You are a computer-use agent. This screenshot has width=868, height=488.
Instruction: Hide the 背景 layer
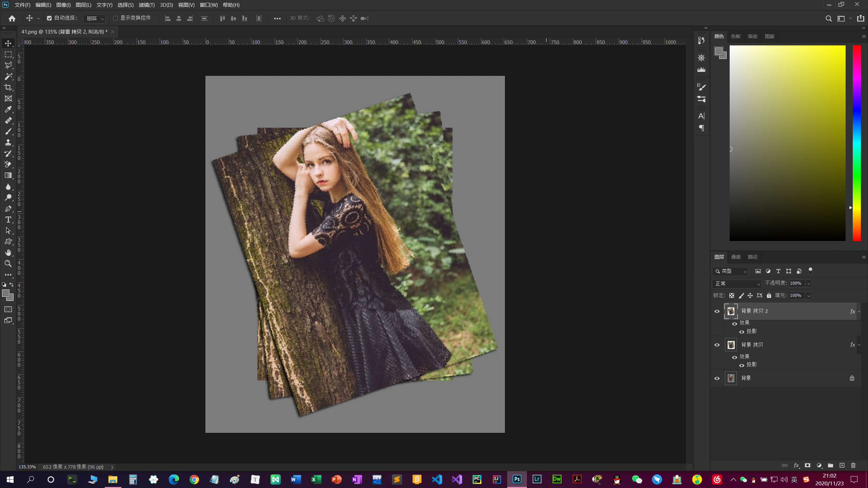(717, 379)
